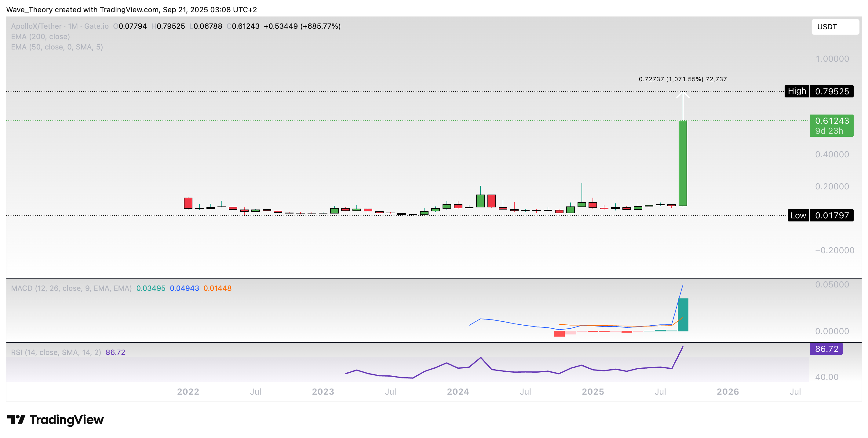The height and width of the screenshot is (438, 868).
Task: Click the RSI value badge 86.72
Action: pos(826,349)
